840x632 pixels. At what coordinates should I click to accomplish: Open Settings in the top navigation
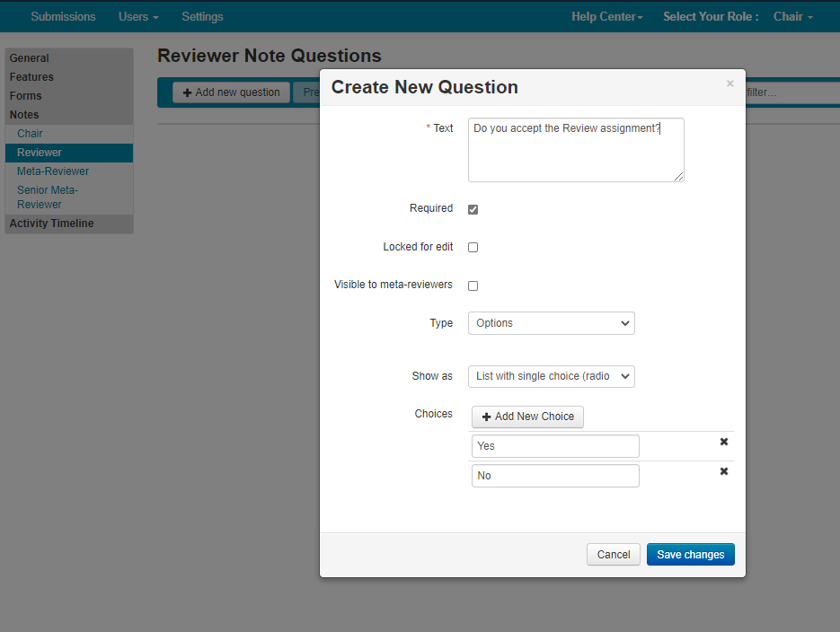202,16
